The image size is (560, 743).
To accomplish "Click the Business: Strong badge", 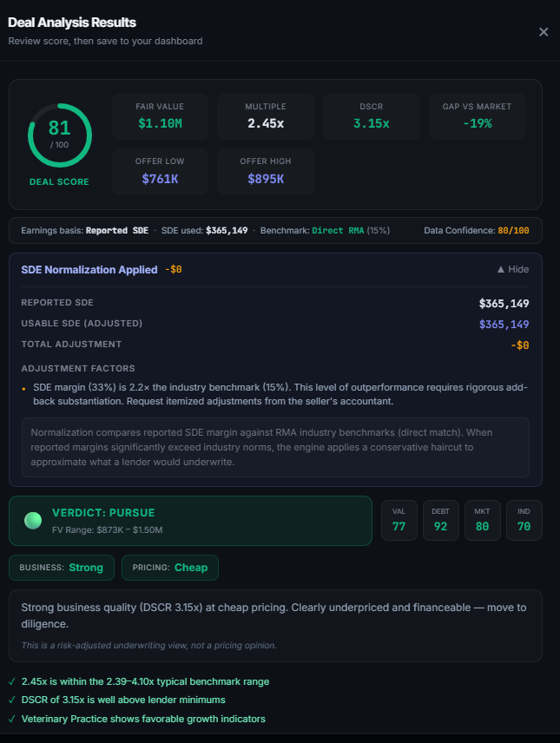I will tap(62, 568).
